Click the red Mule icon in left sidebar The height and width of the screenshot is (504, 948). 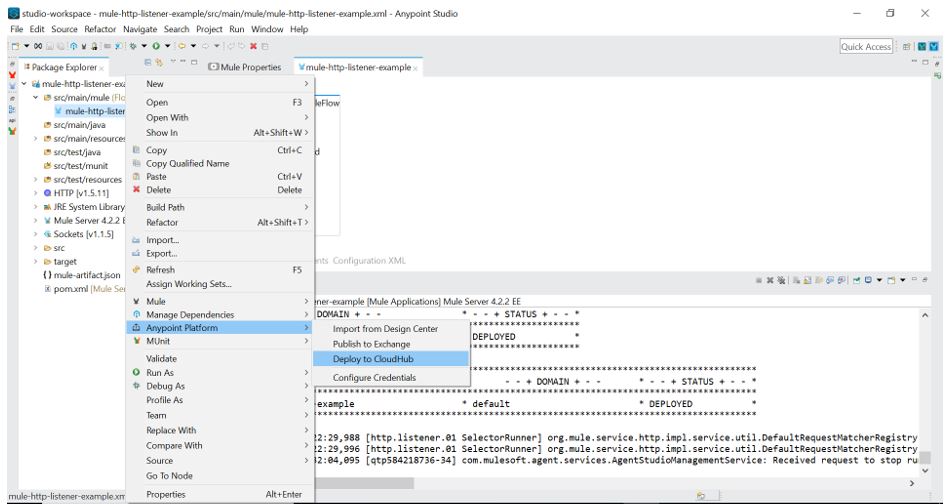click(x=12, y=75)
